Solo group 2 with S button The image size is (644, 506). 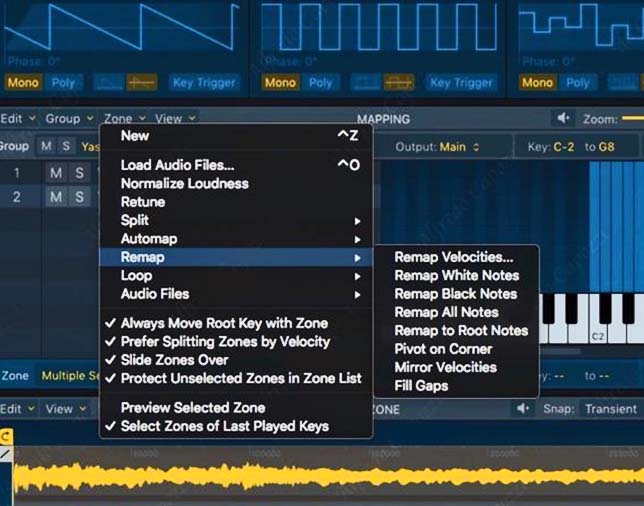(x=78, y=197)
